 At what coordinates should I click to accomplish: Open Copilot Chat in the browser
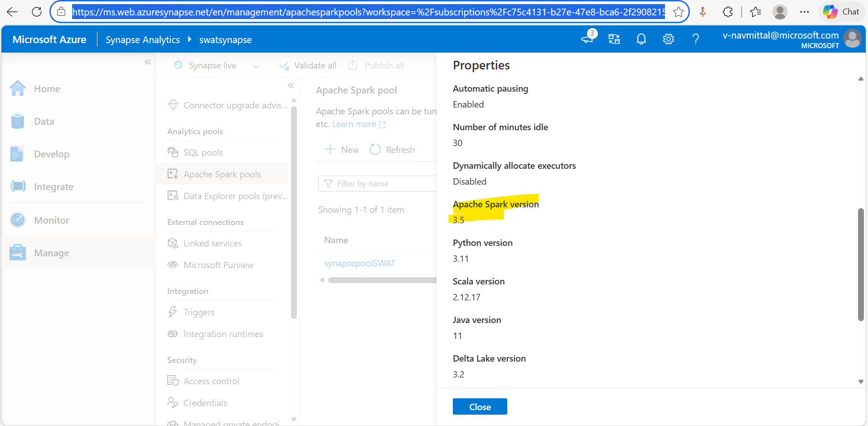[x=841, y=12]
